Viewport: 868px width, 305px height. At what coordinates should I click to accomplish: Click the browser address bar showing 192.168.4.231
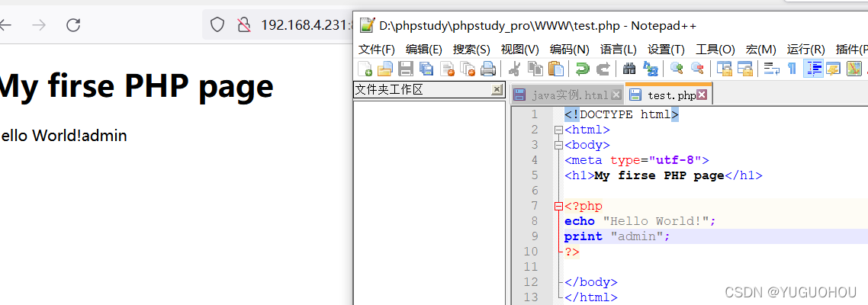point(278,25)
